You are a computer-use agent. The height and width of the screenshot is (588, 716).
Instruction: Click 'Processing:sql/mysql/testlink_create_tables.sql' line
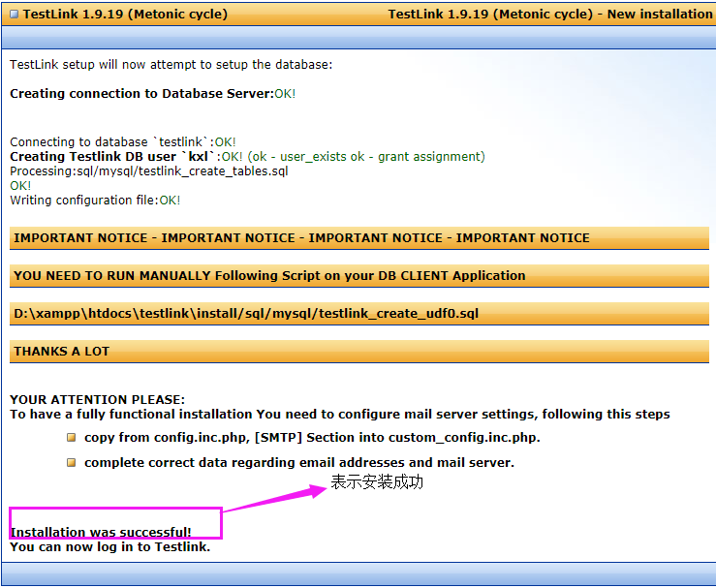pos(149,171)
